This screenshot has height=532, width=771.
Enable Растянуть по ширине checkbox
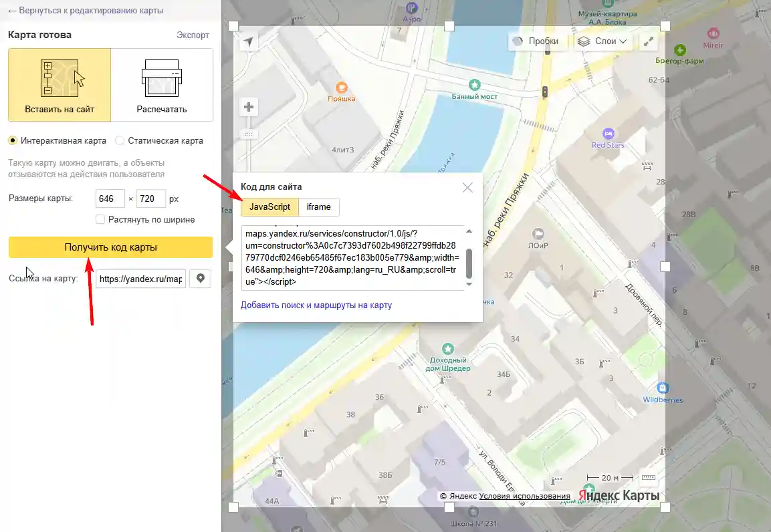click(100, 219)
